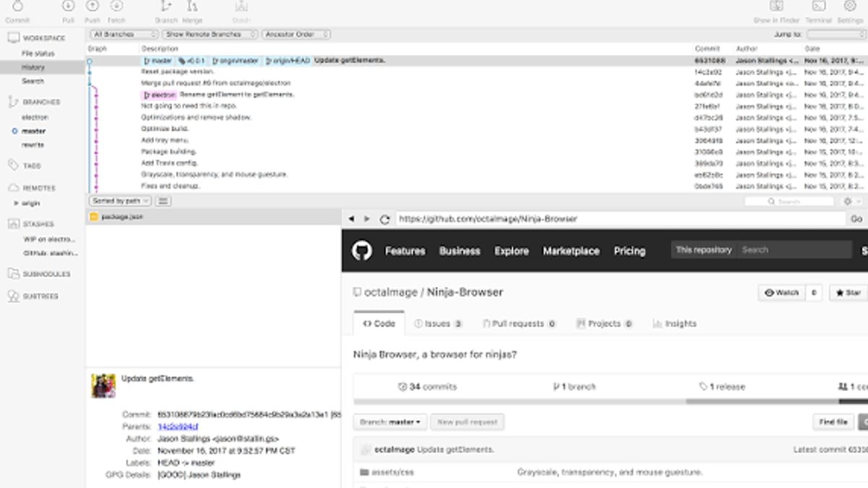Click Business in GitHub nav

coord(460,251)
